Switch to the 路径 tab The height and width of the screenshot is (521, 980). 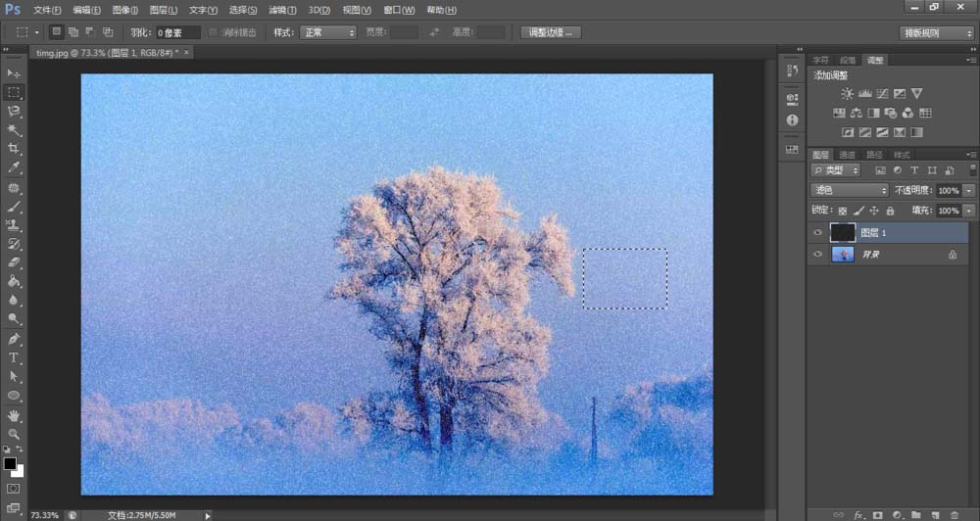coord(874,155)
